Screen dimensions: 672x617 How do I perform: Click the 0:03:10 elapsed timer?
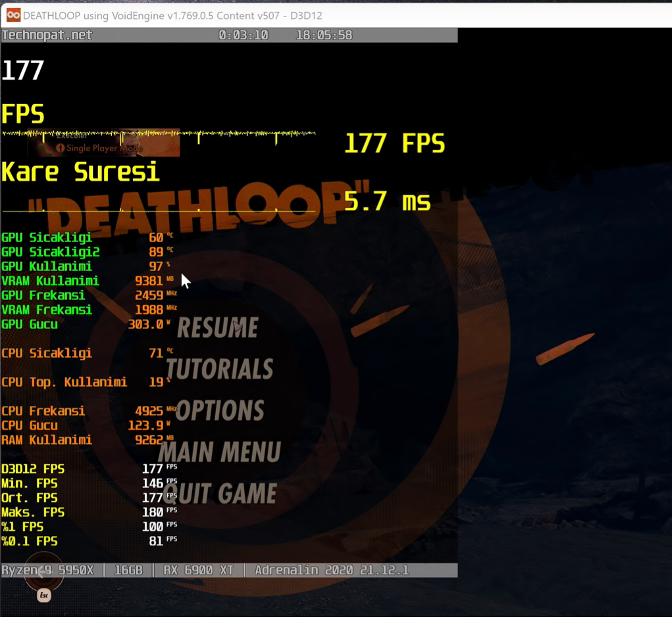(244, 35)
